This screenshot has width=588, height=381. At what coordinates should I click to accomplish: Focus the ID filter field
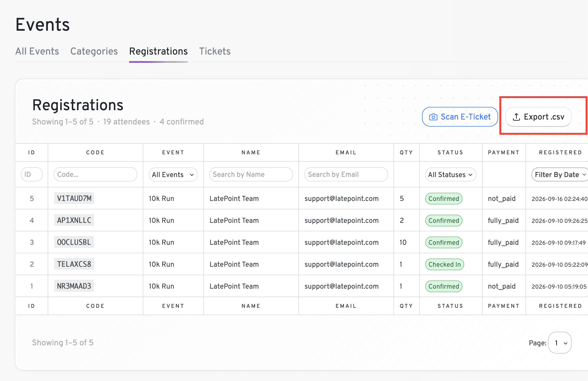[x=32, y=174]
